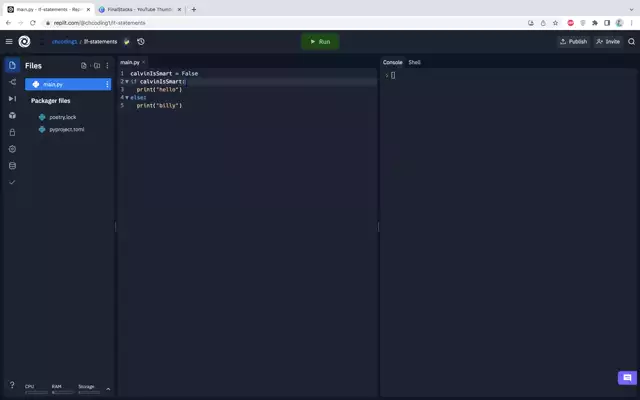Image resolution: width=640 pixels, height=400 pixels.
Task: Add a new file in Files panel
Action: coord(84,66)
